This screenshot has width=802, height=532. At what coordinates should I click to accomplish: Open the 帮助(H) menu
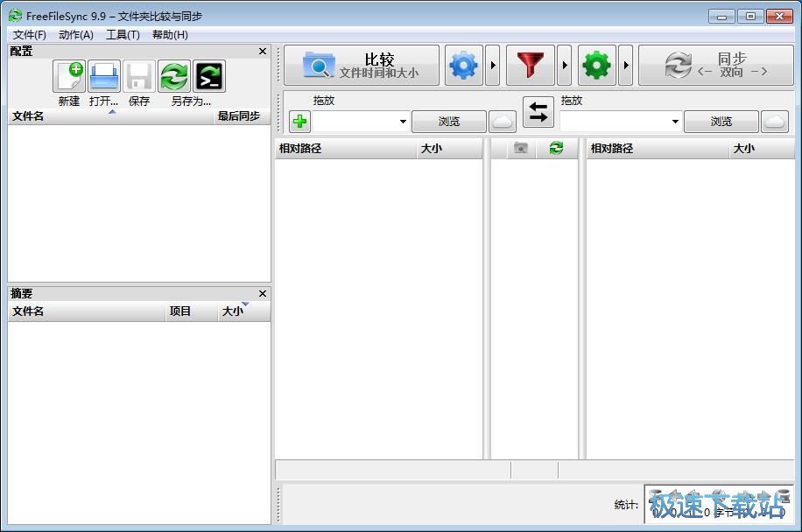coord(170,35)
